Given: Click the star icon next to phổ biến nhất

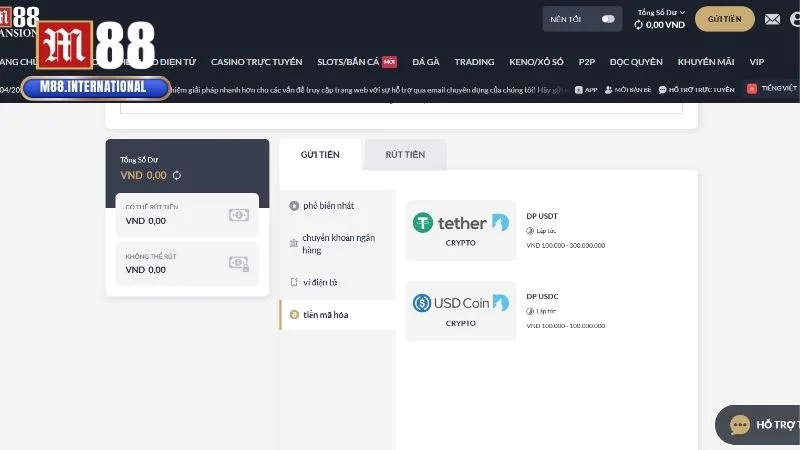Looking at the screenshot, I should point(294,206).
